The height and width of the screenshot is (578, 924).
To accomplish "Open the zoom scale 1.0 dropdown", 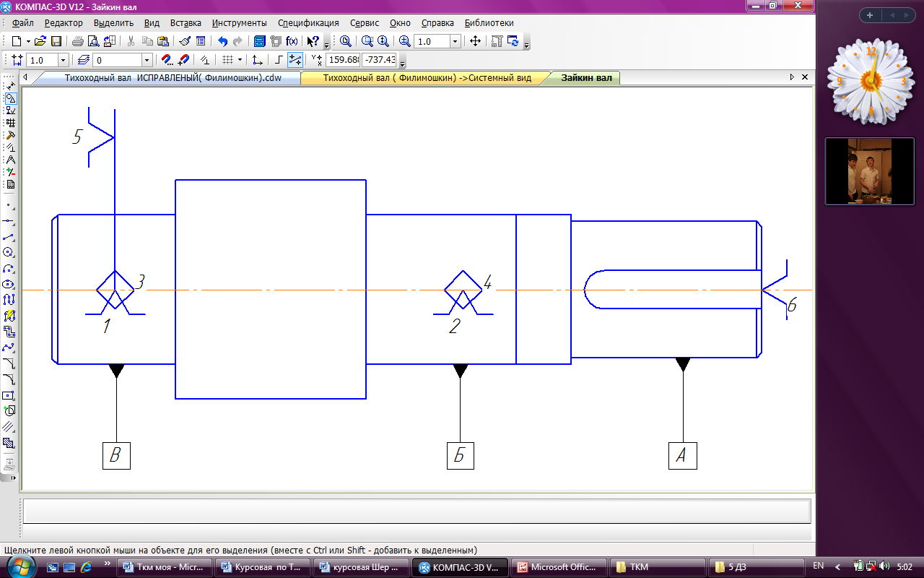I will coord(456,41).
